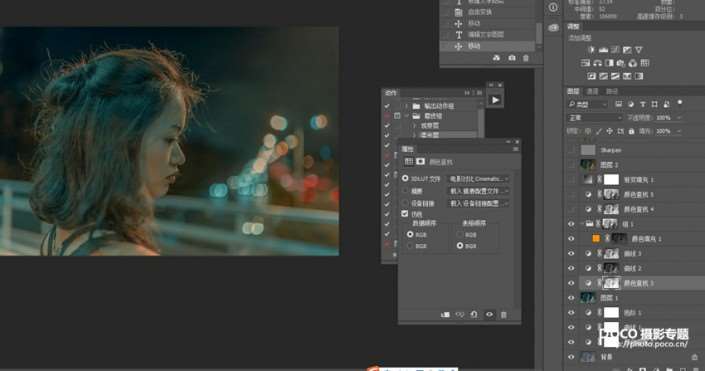This screenshot has height=371, width=705.
Task: Add a Color Lookup adjustment from Adjustments panel
Action: pyautogui.click(x=645, y=63)
